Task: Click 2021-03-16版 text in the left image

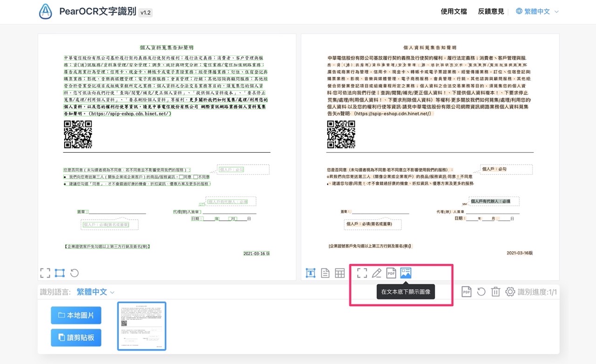Action: tap(257, 253)
